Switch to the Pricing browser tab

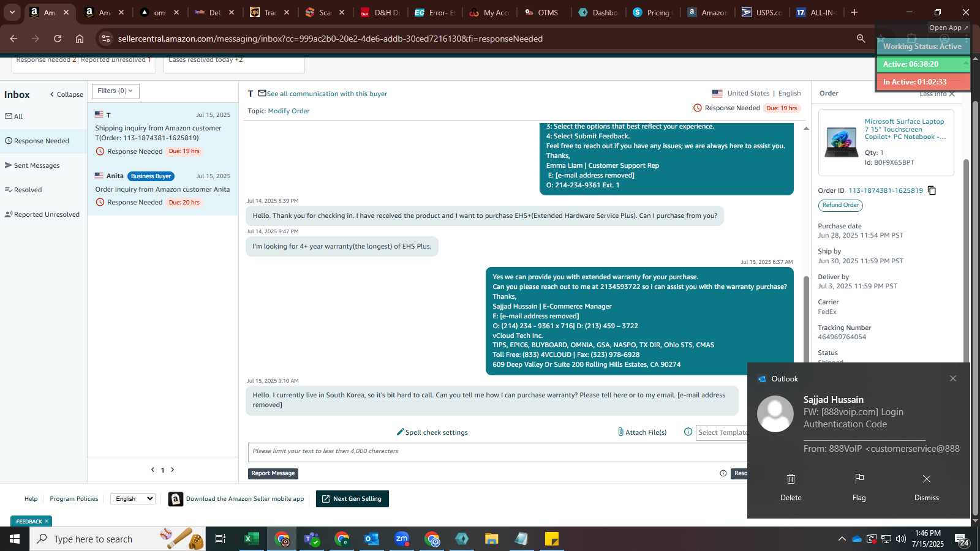pyautogui.click(x=654, y=12)
